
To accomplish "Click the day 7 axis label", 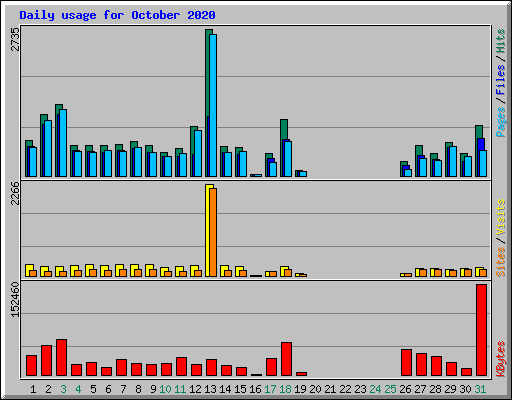I will (123, 389).
